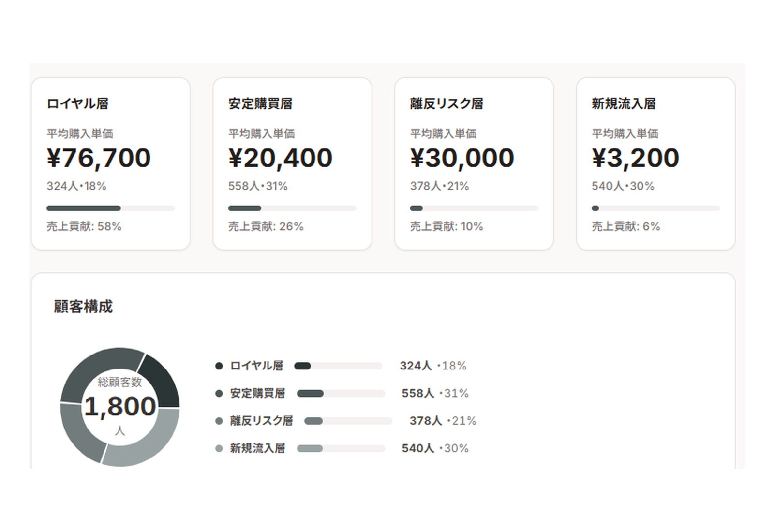Click the ロイヤル層 legend label

(256, 366)
